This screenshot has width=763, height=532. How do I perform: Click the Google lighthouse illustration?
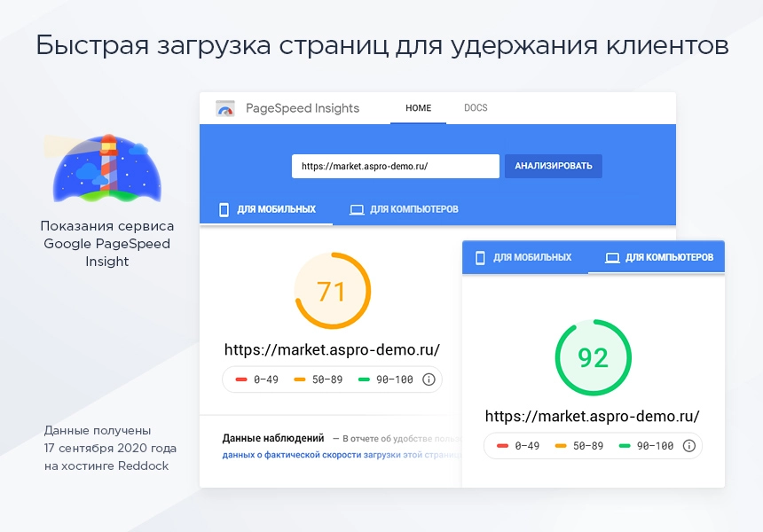pos(106,170)
